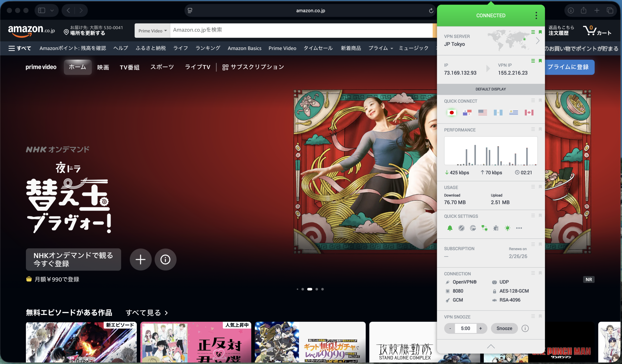This screenshot has height=364, width=622.
Task: Select the fourth carousel dot indicator
Action: tap(317, 289)
